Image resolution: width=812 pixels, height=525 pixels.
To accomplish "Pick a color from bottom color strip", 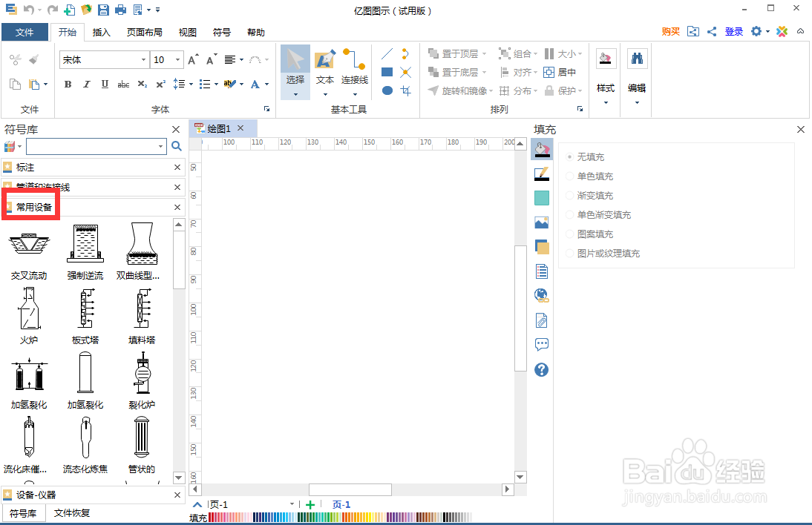I will [x=334, y=517].
